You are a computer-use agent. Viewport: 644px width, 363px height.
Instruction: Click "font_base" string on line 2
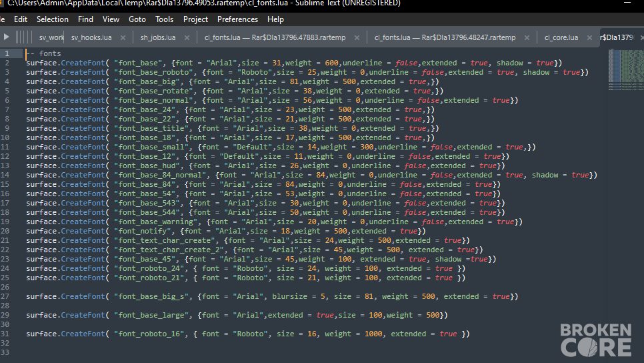pyautogui.click(x=138, y=63)
